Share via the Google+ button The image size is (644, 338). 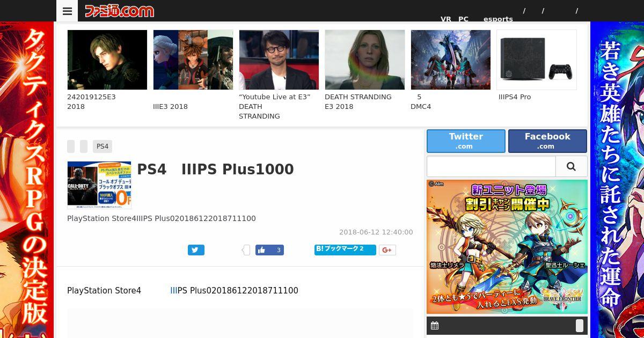tap(387, 250)
